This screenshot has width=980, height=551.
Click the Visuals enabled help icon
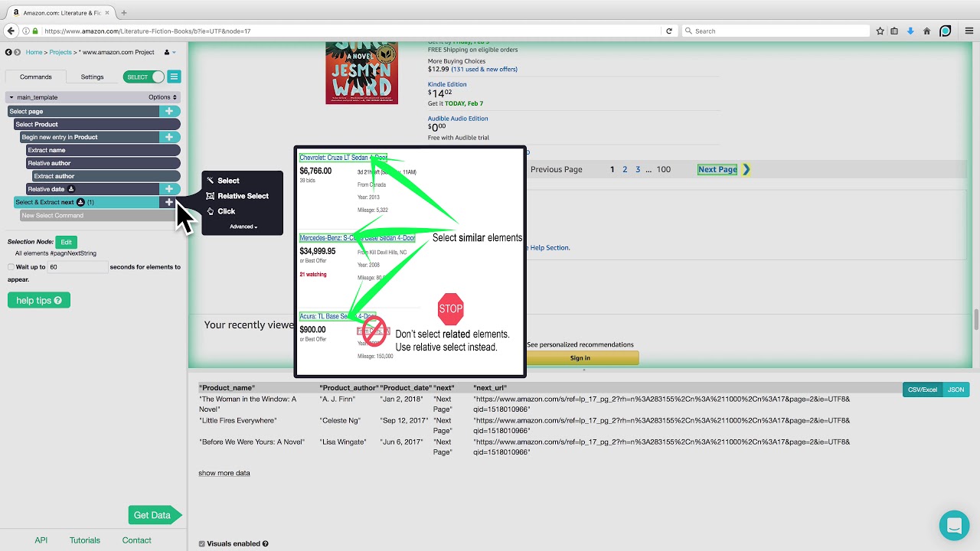[266, 544]
